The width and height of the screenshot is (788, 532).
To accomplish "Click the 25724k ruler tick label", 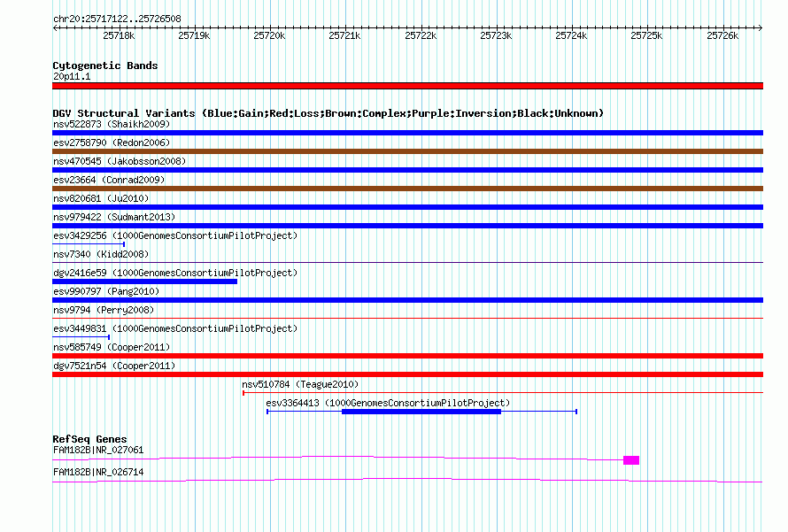I will point(571,35).
